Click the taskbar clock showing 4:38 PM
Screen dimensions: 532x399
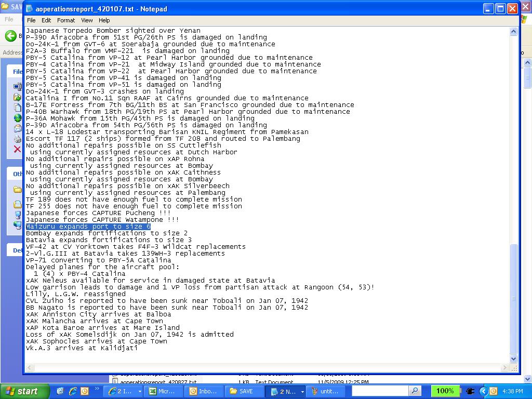[x=513, y=391]
